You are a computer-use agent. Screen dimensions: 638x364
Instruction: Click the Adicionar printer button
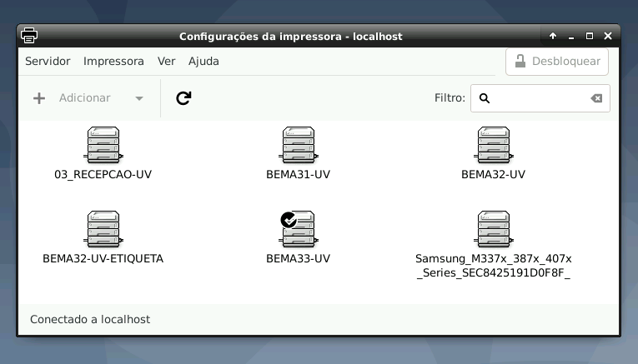(x=72, y=98)
